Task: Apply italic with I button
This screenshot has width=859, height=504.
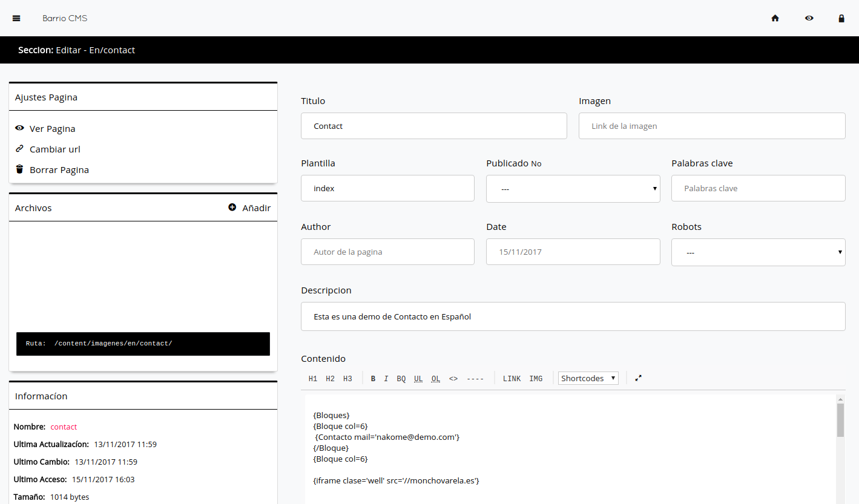Action: click(x=386, y=379)
